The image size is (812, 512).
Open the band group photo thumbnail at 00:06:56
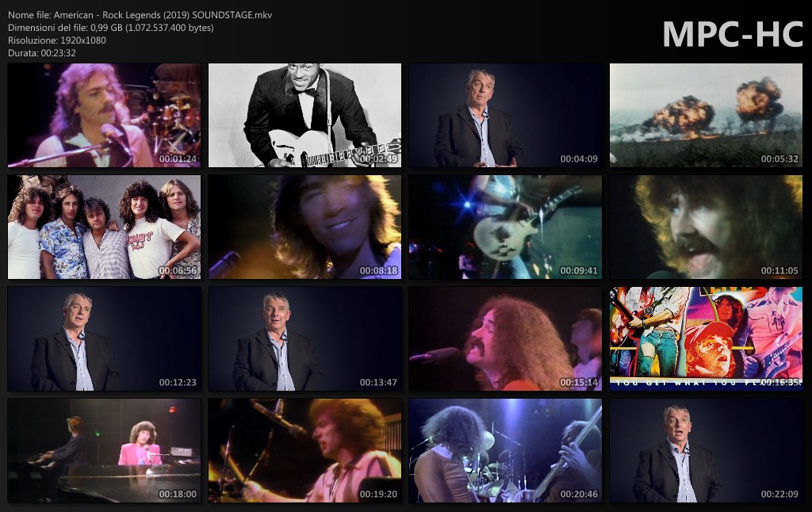104,227
